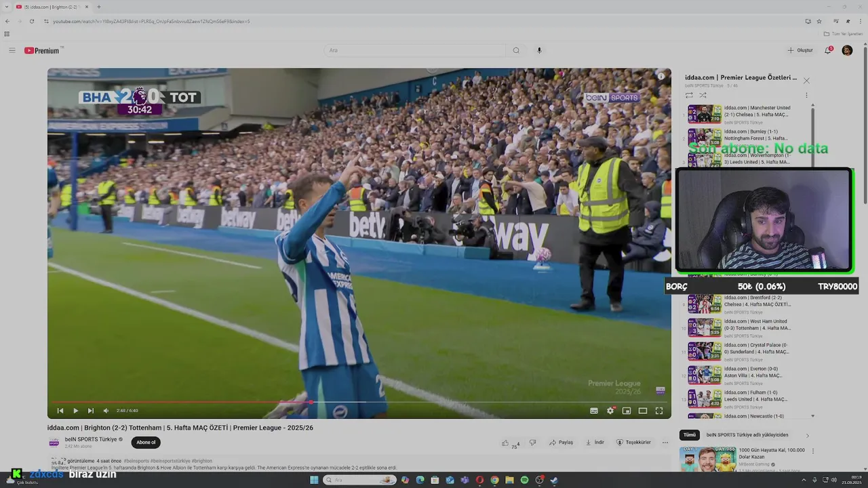Open a new browser tab
The height and width of the screenshot is (488, 868).
tap(98, 7)
